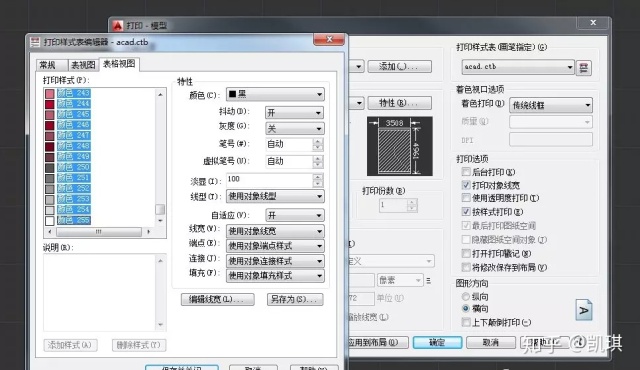
Task: Select the 颜色 243 swatch row
Action: point(68,93)
